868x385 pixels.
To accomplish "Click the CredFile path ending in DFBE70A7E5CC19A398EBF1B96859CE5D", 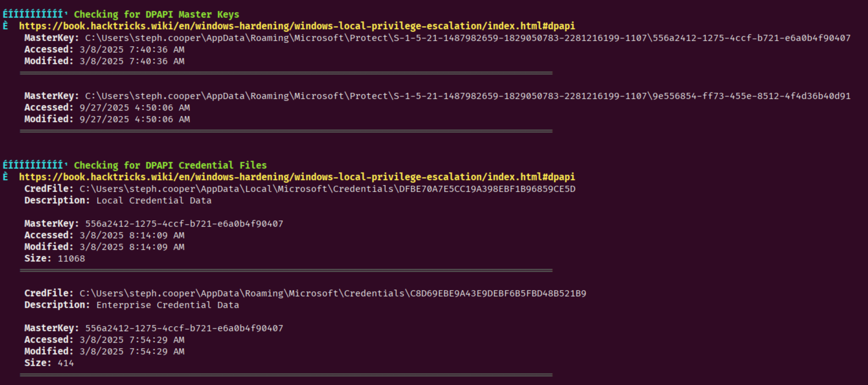I will tap(327, 189).
